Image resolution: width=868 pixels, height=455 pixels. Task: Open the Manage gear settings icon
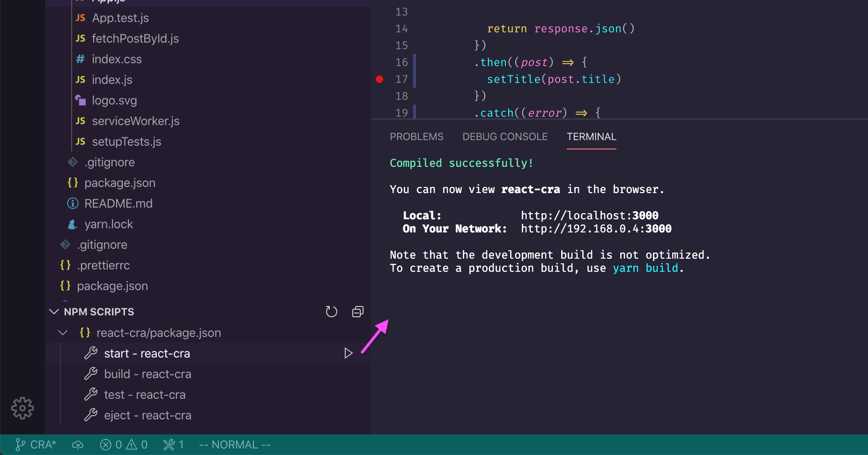point(22,408)
